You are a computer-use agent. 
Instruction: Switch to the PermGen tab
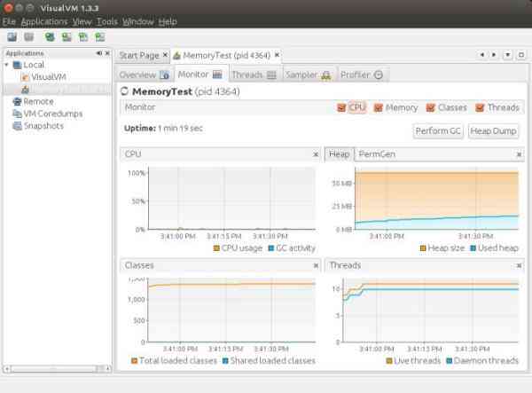[x=377, y=154]
